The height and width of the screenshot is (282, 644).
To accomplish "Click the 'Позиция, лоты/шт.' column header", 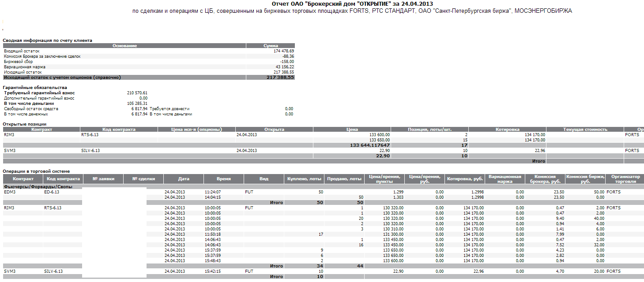I will coord(429,130).
